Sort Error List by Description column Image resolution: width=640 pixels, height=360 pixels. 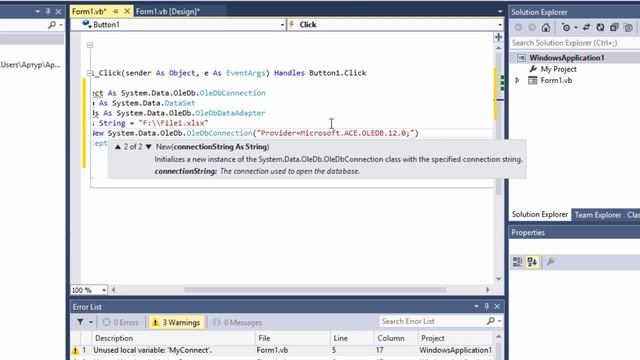173,338
